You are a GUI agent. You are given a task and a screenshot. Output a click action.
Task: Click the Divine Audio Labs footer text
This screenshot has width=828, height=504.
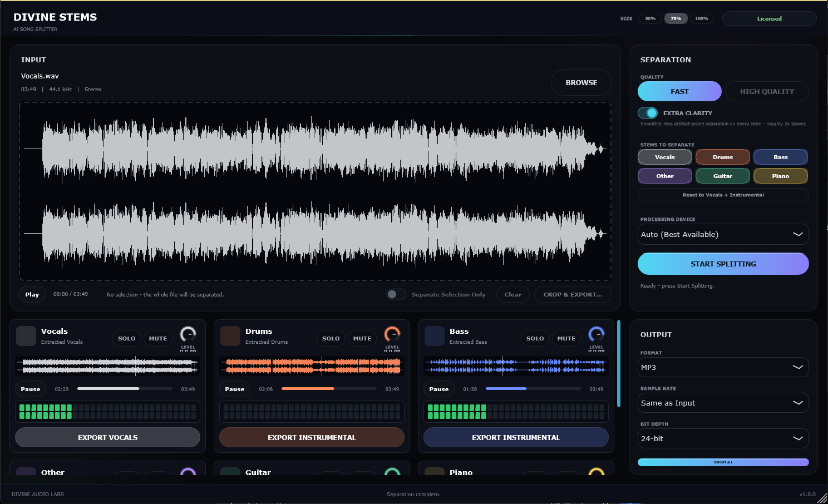click(38, 494)
